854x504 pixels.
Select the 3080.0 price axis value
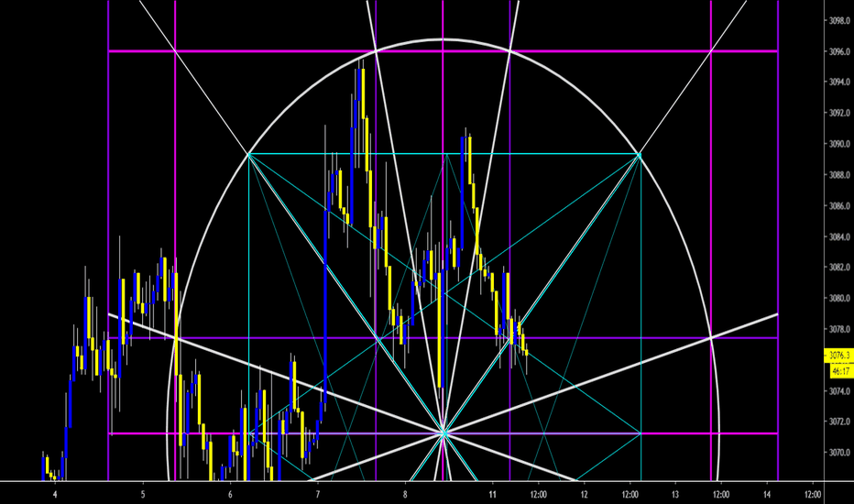pos(839,299)
